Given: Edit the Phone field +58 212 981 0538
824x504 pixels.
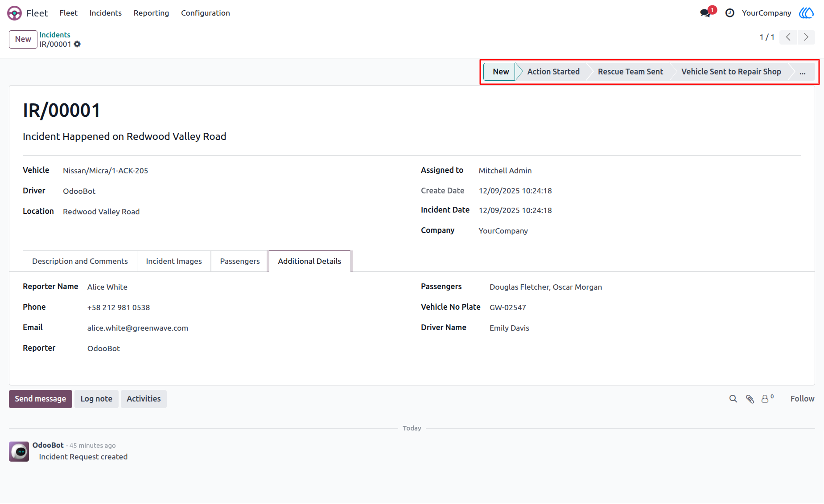Looking at the screenshot, I should tap(119, 307).
